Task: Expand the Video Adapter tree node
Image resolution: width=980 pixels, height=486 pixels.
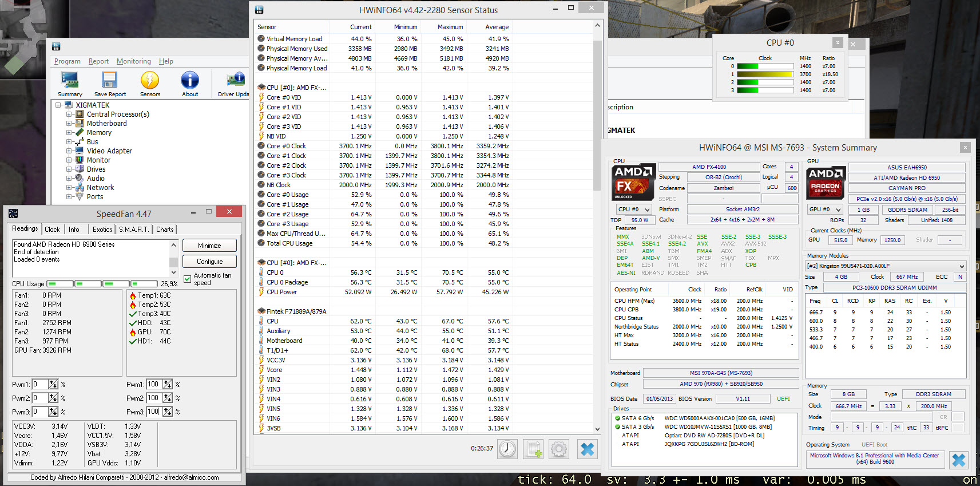Action: pos(69,151)
